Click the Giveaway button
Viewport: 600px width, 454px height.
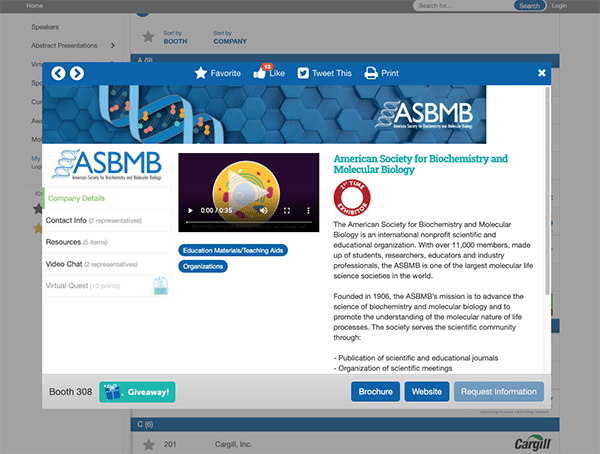click(137, 392)
